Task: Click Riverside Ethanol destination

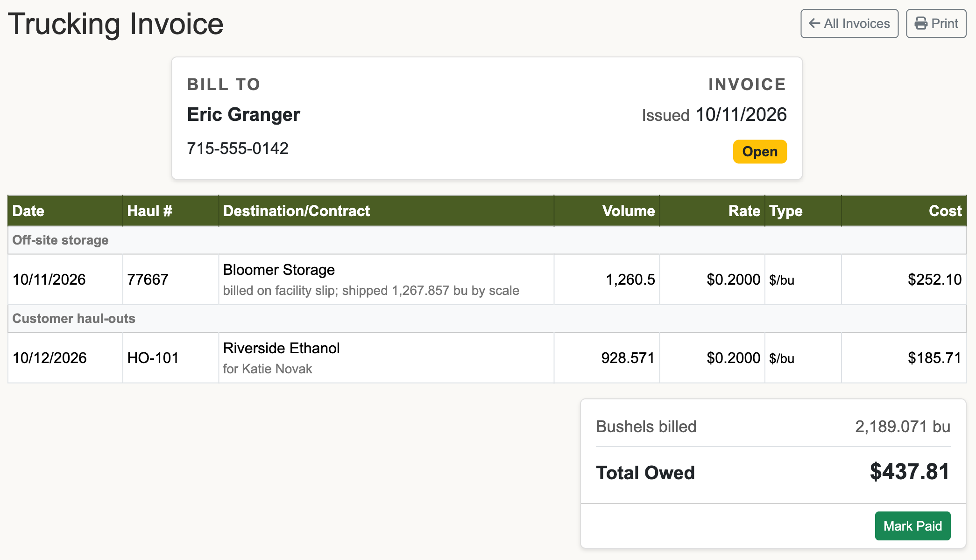Action: pyautogui.click(x=281, y=348)
